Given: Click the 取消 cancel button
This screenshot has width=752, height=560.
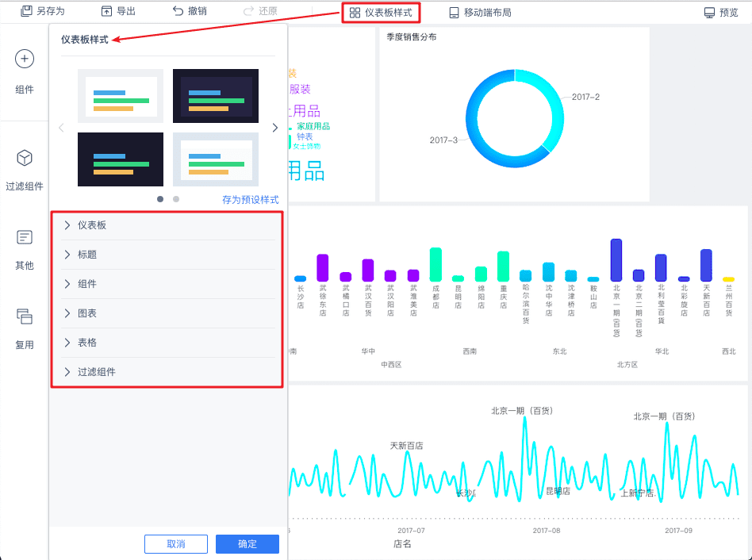Looking at the screenshot, I should click(176, 543).
